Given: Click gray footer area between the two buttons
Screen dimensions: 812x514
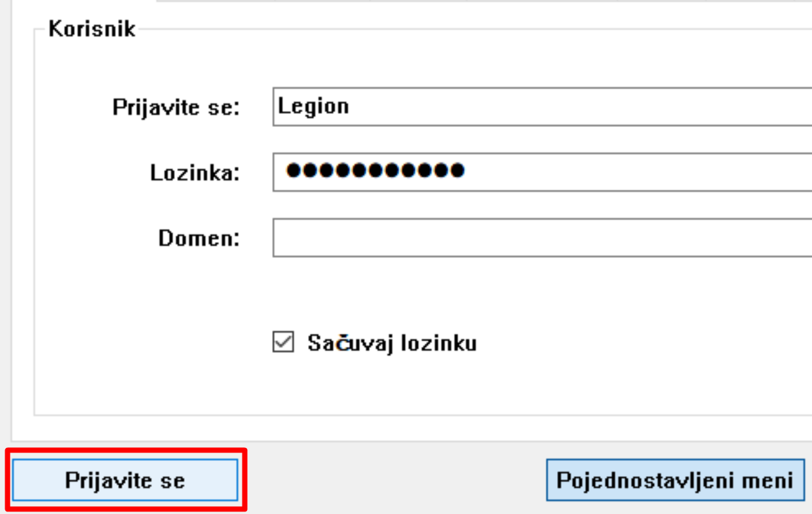Looking at the screenshot, I should point(393,480).
